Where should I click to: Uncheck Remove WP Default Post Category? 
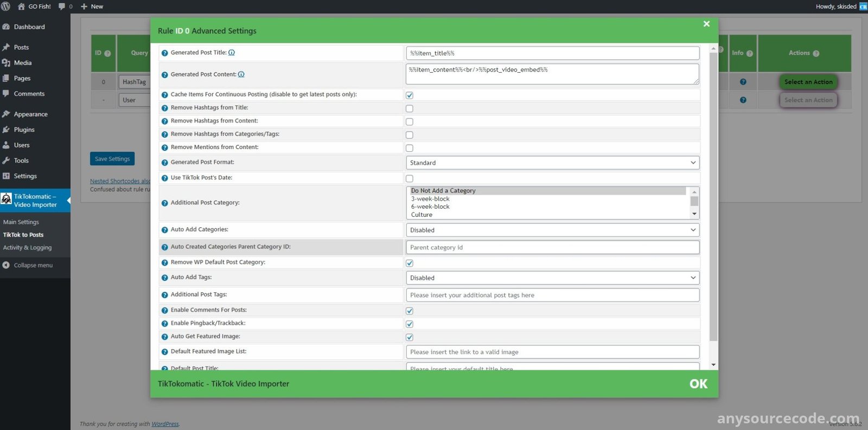tap(410, 263)
